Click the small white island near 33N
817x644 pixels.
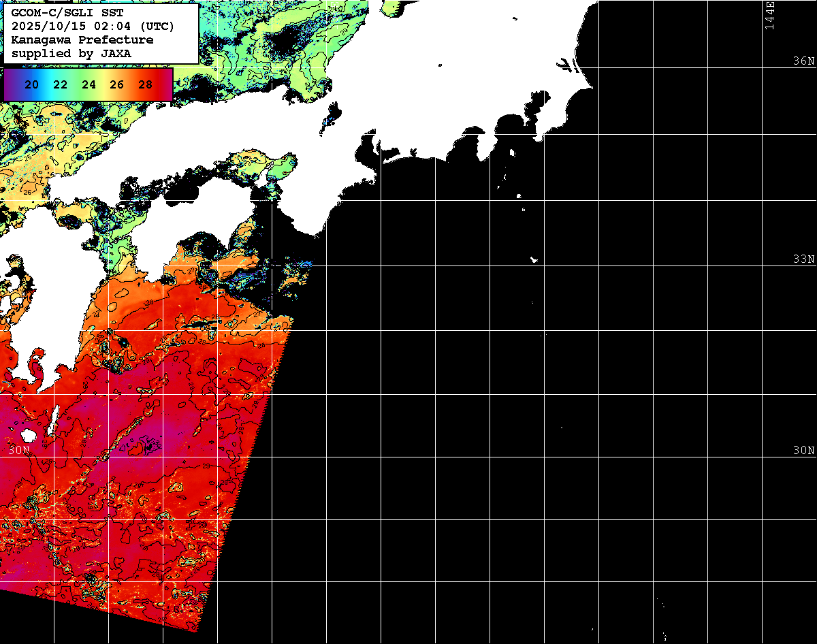pos(534,259)
